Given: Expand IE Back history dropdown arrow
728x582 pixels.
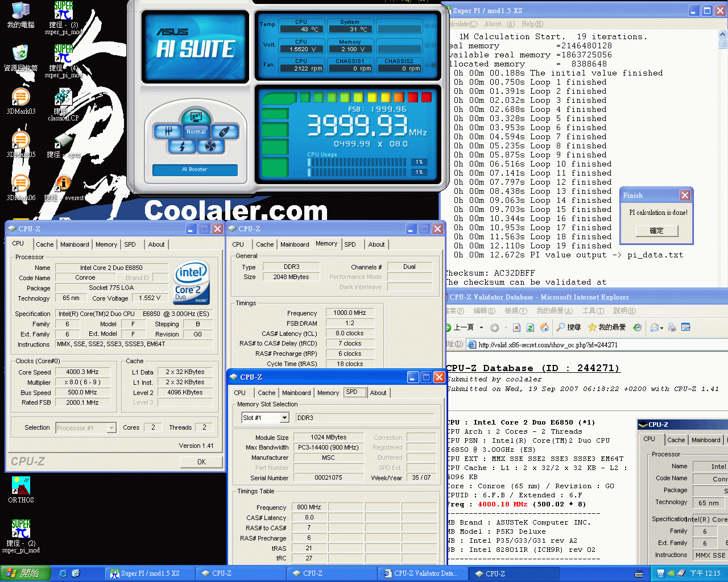Looking at the screenshot, I should pyautogui.click(x=482, y=327).
